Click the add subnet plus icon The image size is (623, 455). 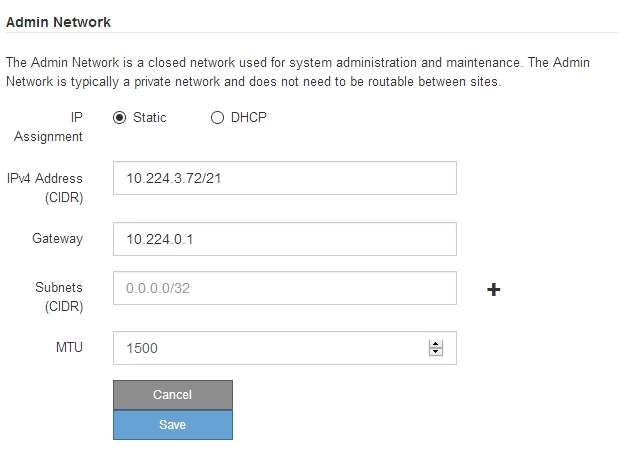tap(493, 290)
